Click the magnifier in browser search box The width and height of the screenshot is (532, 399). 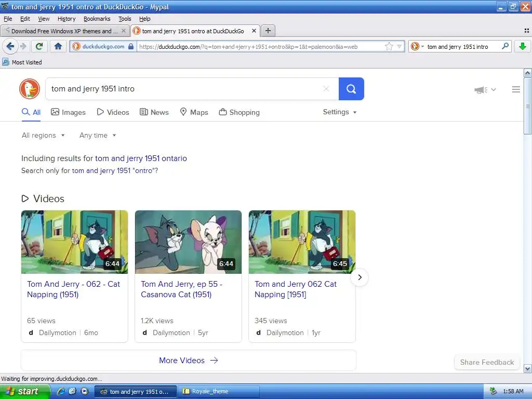pos(505,46)
